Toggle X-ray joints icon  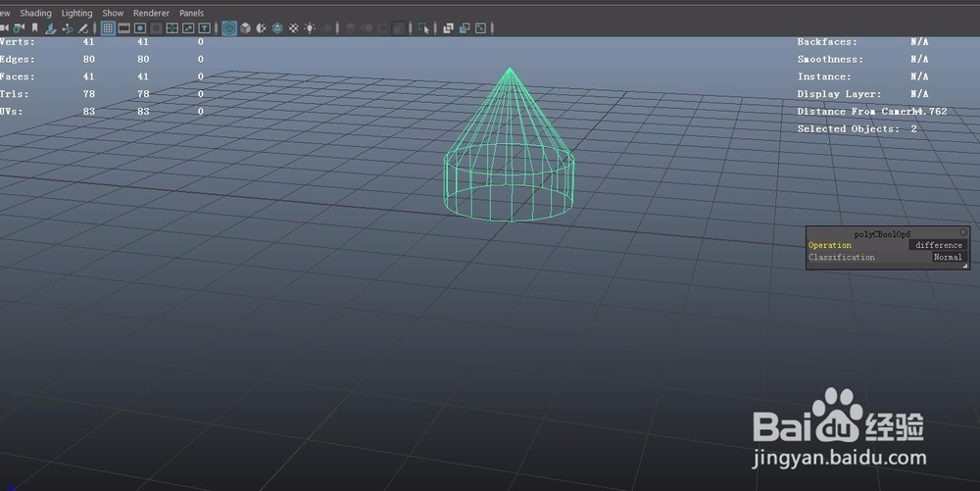click(480, 28)
